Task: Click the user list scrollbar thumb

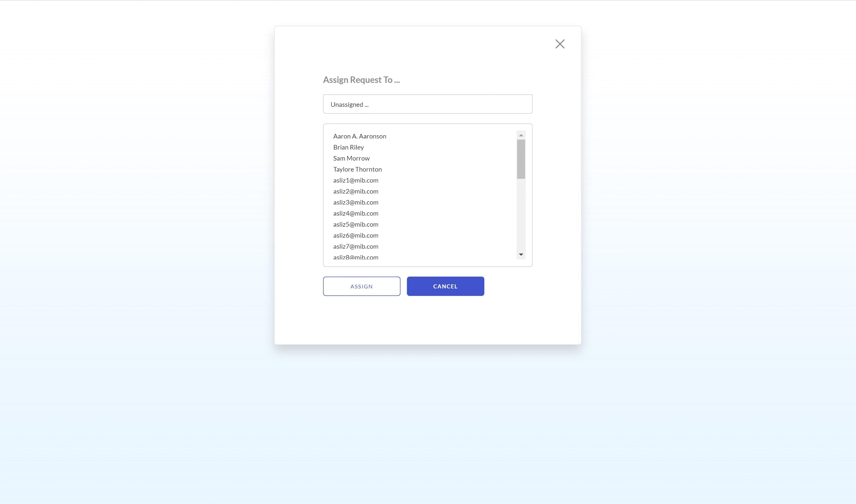Action: click(x=521, y=159)
